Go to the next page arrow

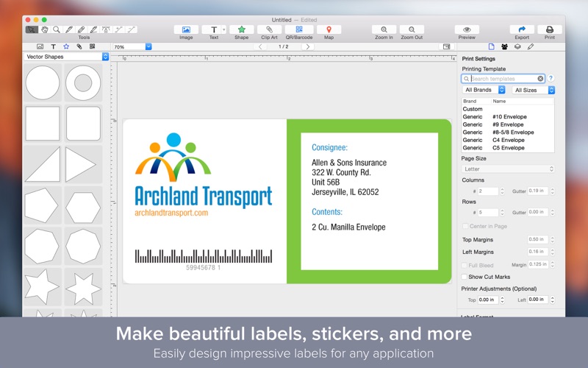point(308,46)
